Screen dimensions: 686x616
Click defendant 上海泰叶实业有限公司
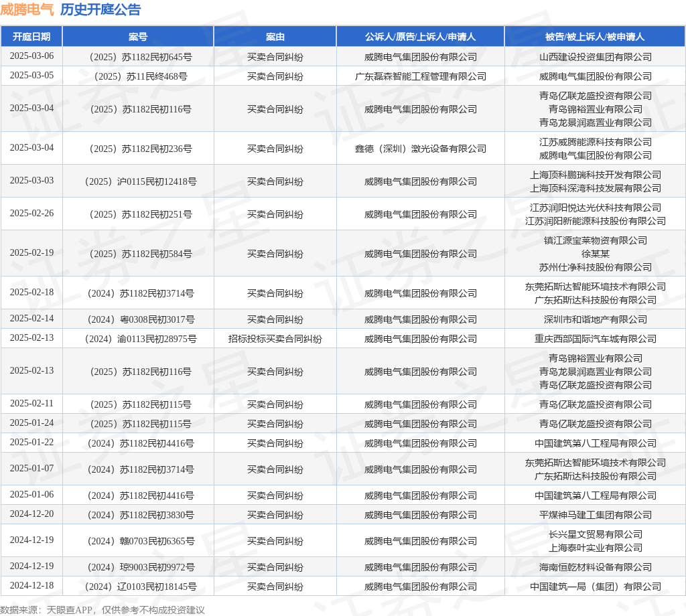coord(596,548)
